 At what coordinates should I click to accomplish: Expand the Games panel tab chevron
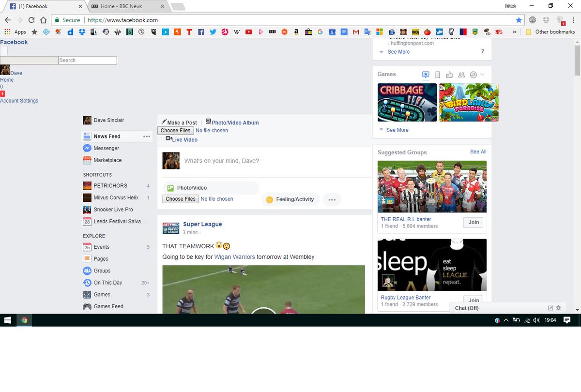click(x=482, y=75)
